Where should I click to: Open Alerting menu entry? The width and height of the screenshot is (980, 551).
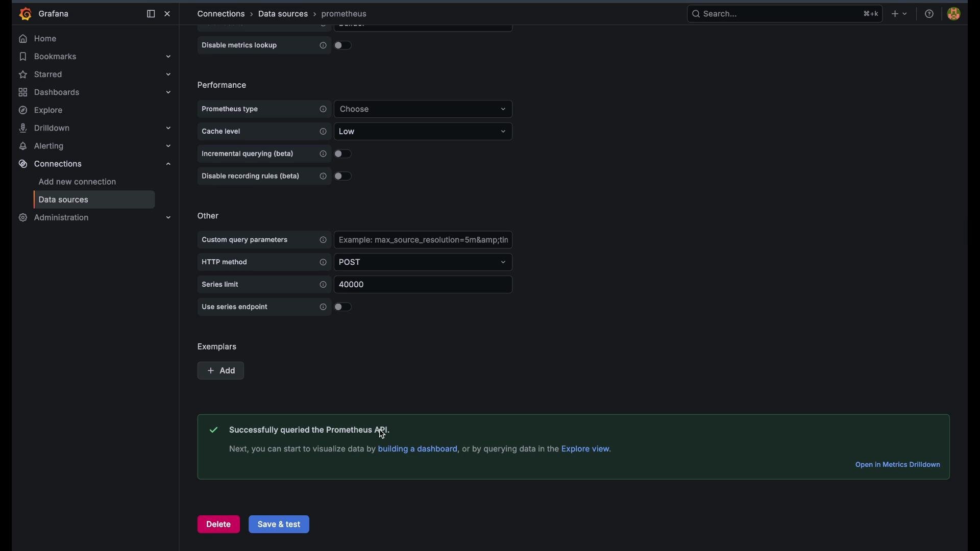pos(49,147)
